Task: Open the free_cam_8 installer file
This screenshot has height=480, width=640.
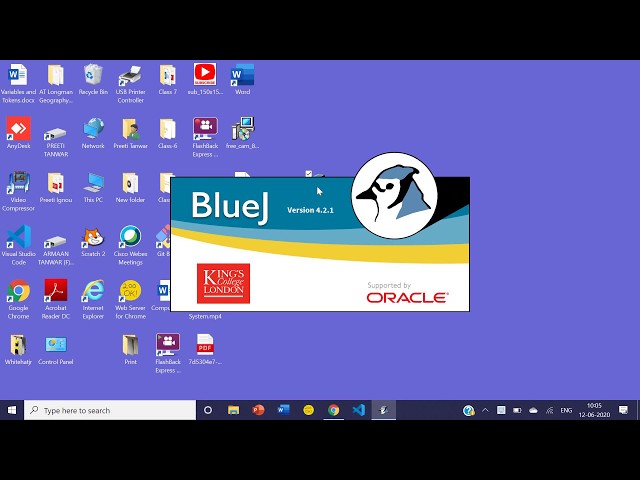Action: 242,133
